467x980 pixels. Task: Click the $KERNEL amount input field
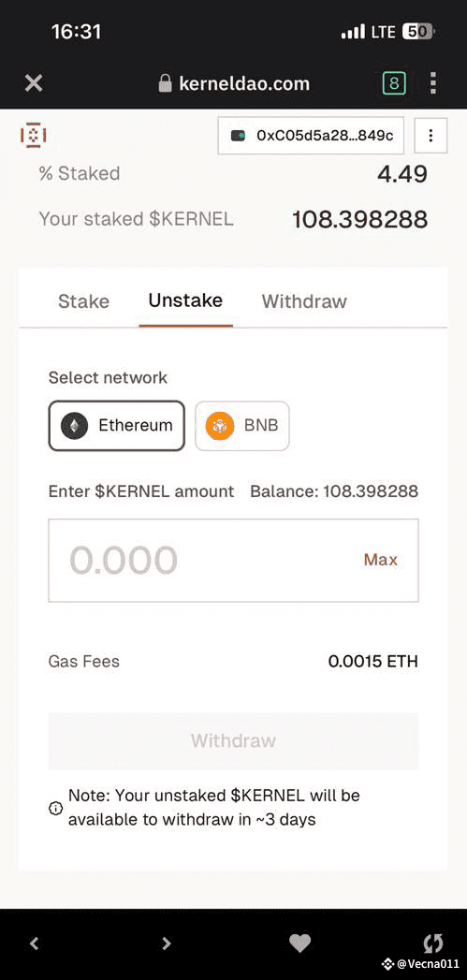[x=233, y=560]
